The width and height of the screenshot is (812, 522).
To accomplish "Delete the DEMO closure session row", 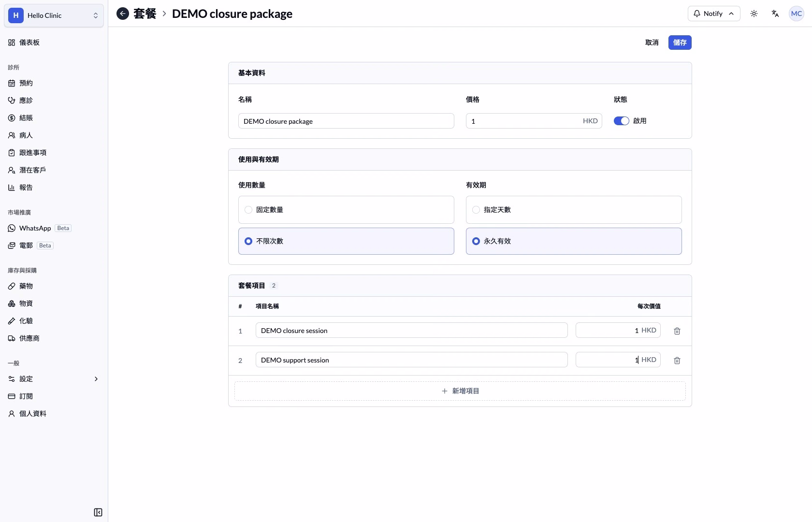I will click(677, 331).
